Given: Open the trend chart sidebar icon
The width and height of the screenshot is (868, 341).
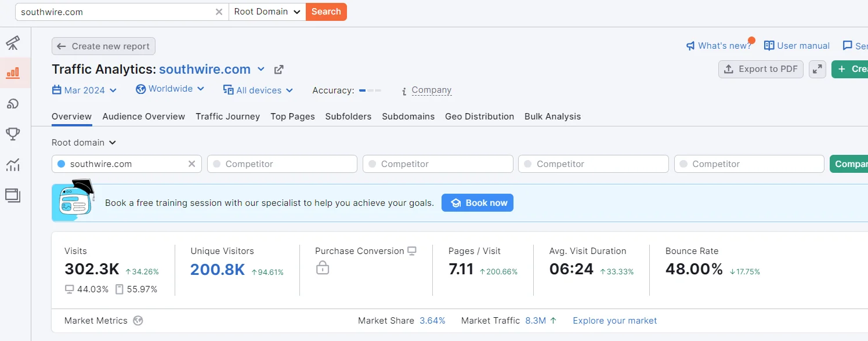Looking at the screenshot, I should tap(13, 165).
